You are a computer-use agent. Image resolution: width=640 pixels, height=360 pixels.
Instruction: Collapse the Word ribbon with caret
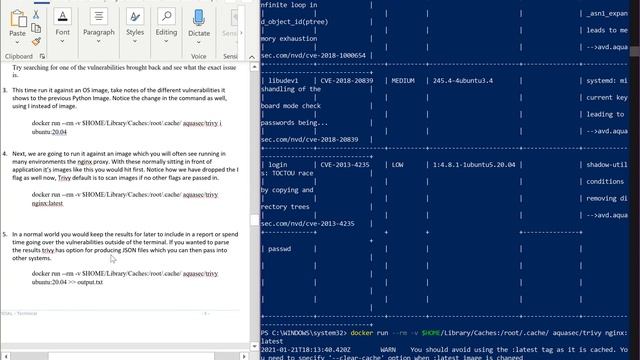252,57
